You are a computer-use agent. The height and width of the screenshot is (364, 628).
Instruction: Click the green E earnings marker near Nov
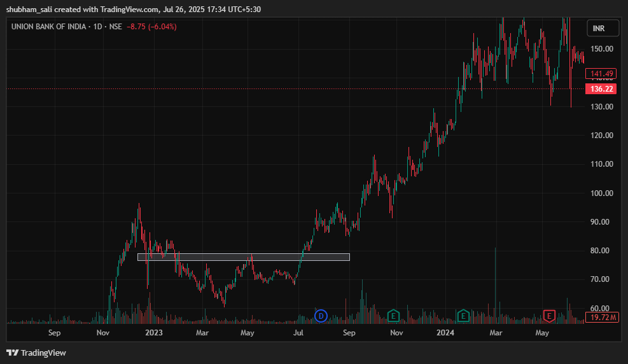coord(393,316)
